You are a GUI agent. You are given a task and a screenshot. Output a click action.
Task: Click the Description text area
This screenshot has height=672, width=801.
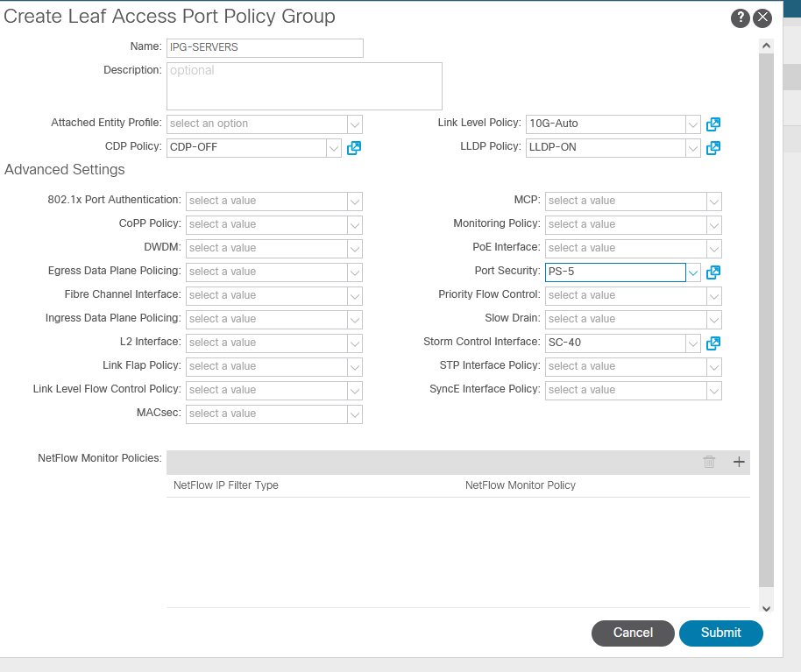304,86
